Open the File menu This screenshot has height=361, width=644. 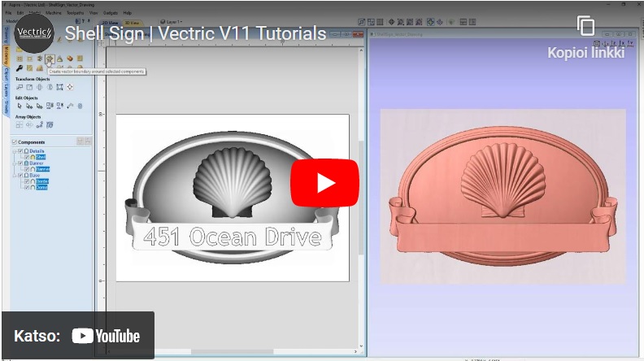point(8,13)
